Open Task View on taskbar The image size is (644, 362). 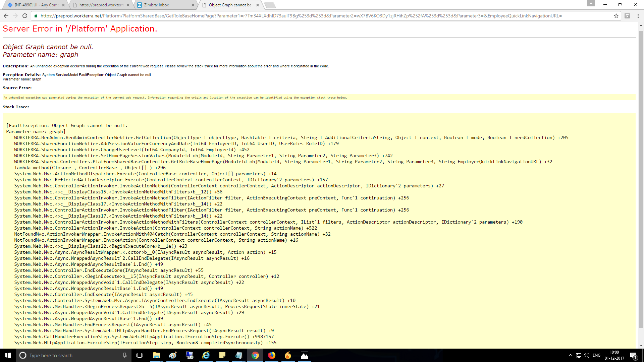click(x=140, y=355)
